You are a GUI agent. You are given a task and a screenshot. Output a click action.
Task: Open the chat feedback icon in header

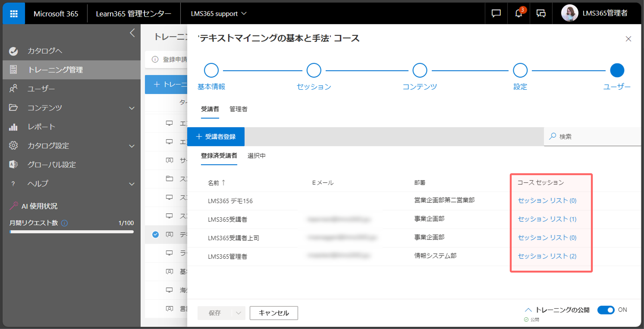pos(496,13)
